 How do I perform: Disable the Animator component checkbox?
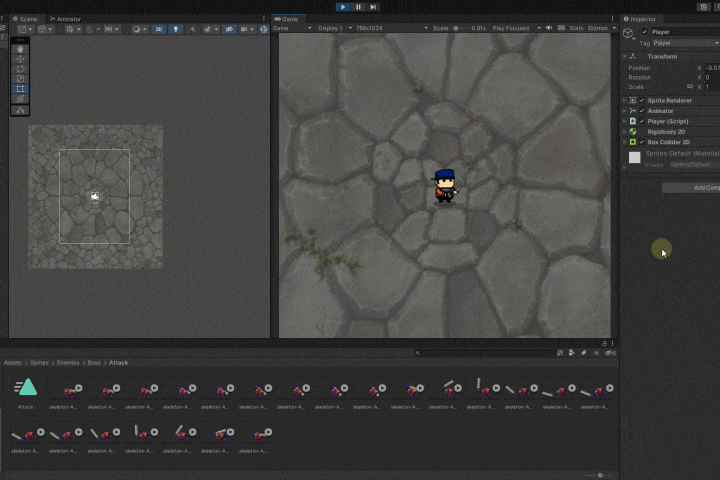tap(642, 111)
